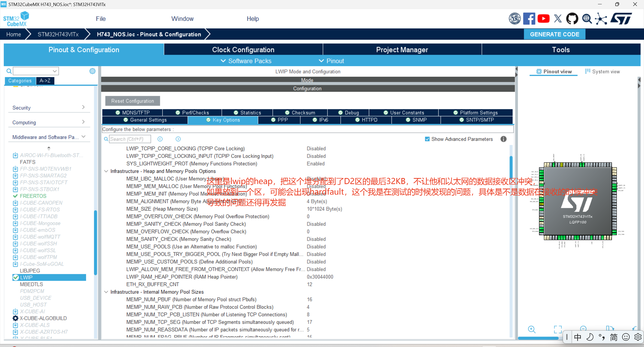The image size is (644, 347).
Task: Click the peripheral search magnifier icon
Action: coord(9,71)
